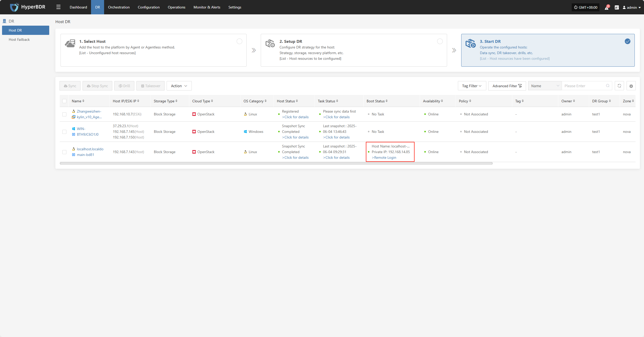The image size is (644, 337).
Task: Click arrow between Setup DR and Start DR
Action: click(454, 50)
